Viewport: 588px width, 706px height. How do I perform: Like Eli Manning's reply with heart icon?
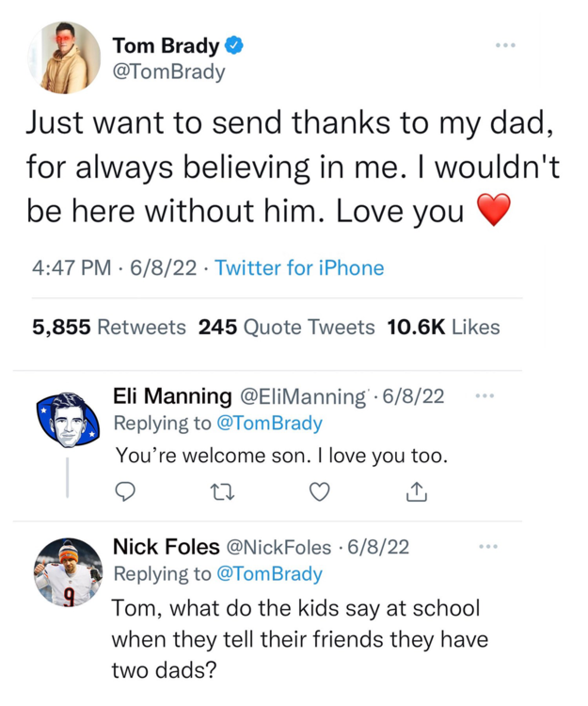(x=321, y=490)
